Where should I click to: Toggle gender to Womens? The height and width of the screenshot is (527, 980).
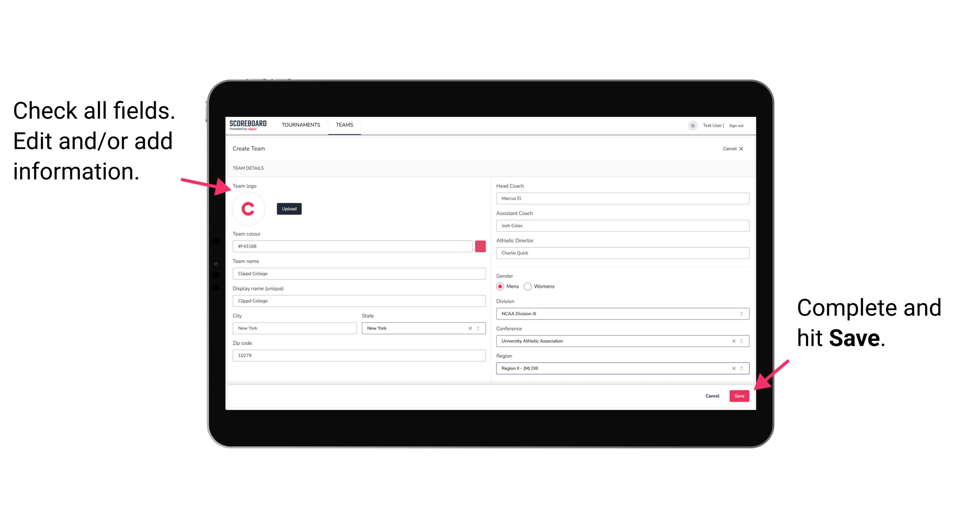(x=529, y=286)
